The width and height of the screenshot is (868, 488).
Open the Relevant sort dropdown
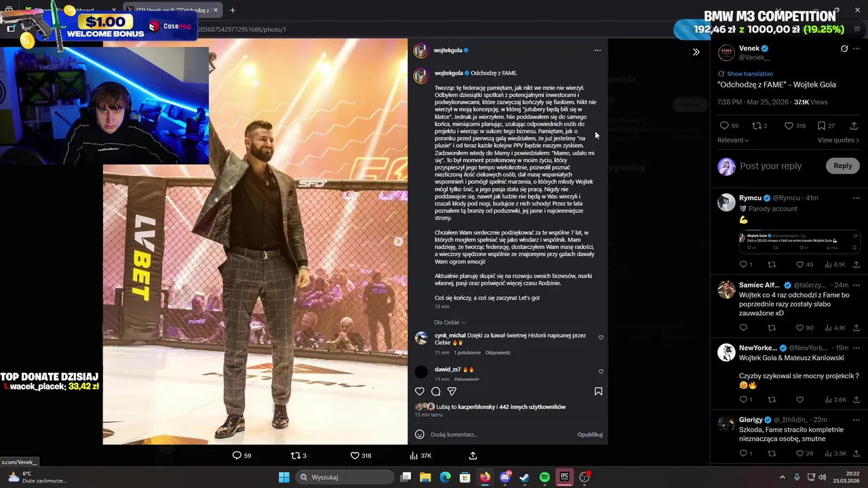(x=733, y=140)
